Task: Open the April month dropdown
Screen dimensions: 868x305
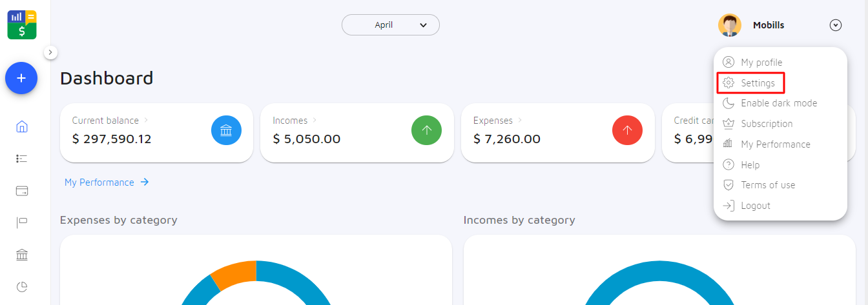Action: [391, 25]
